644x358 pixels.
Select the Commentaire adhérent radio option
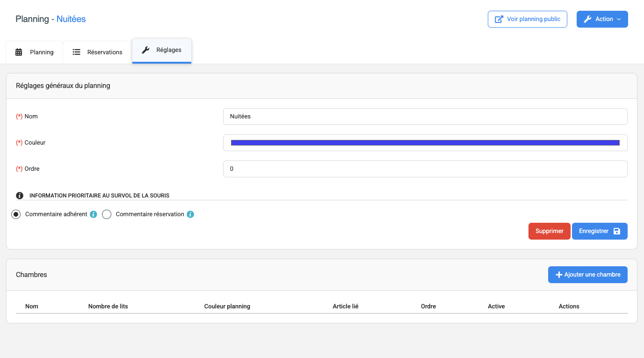pyautogui.click(x=16, y=214)
